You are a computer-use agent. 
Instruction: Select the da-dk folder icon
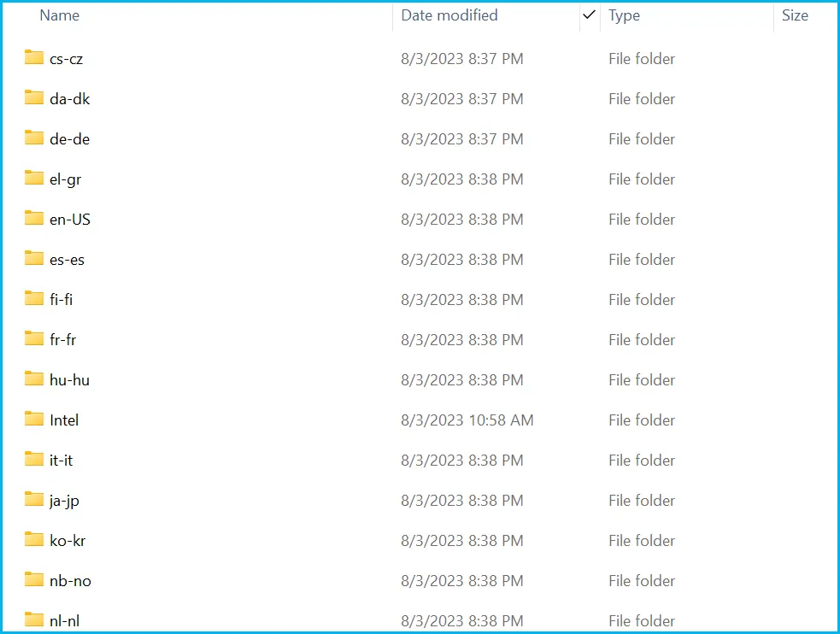pos(34,98)
